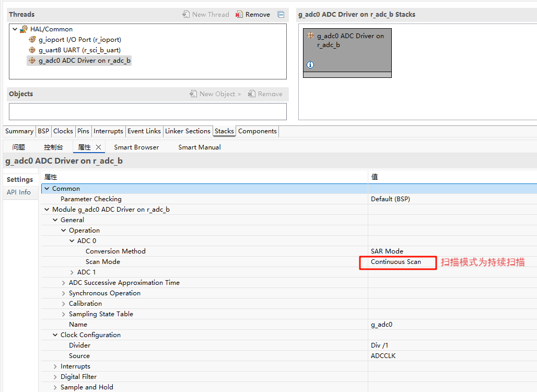The width and height of the screenshot is (537, 392).
Task: Click the g_adc0 ADC Driver tree icon
Action: point(32,61)
